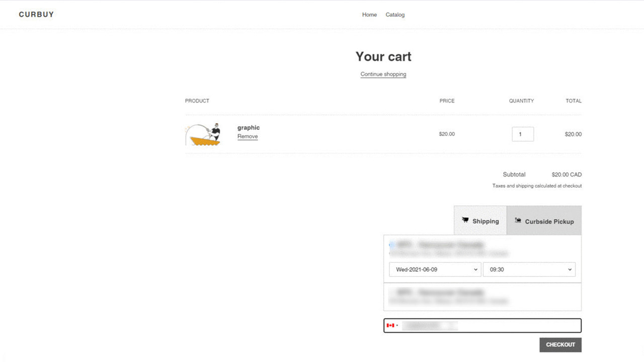Open the pickup time dropdown showing 09:30
This screenshot has width=644, height=362.
[529, 269]
